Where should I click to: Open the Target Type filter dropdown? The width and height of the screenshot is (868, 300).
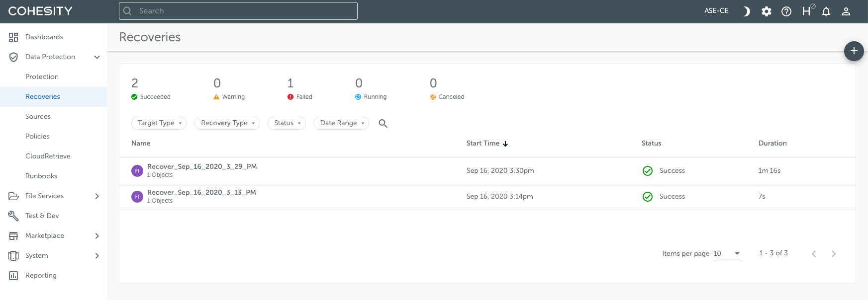[x=159, y=123]
